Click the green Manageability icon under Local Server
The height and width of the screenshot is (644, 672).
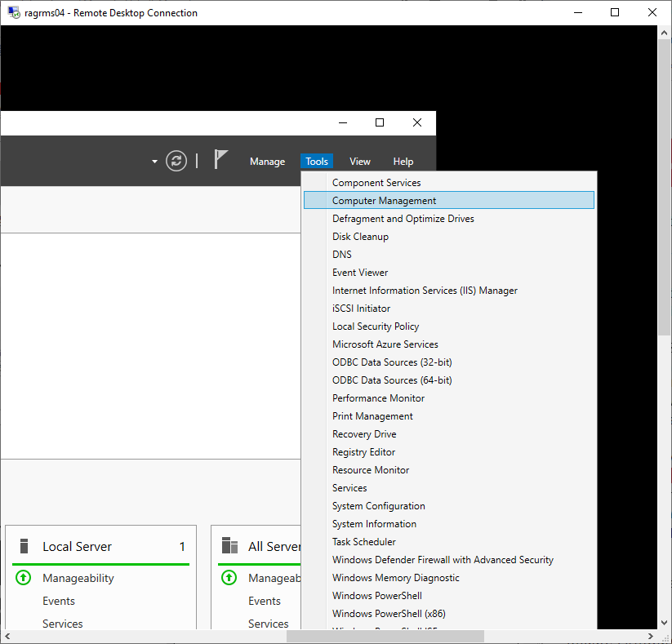(x=23, y=578)
